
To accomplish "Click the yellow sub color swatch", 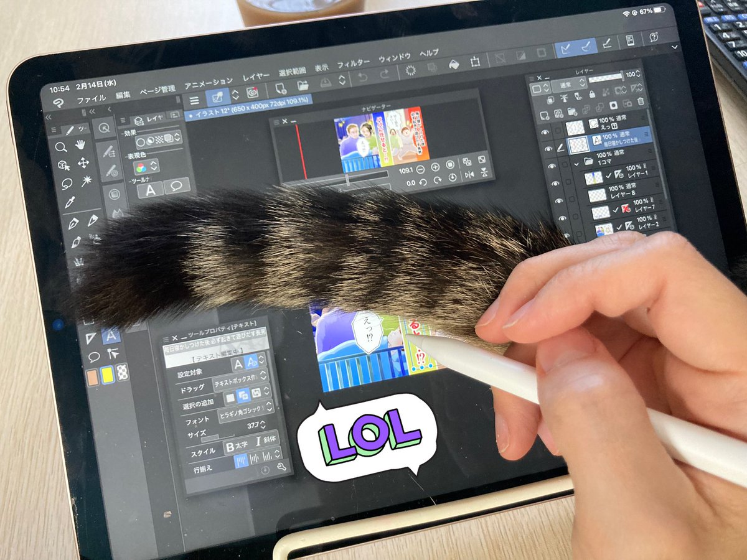I will point(107,375).
